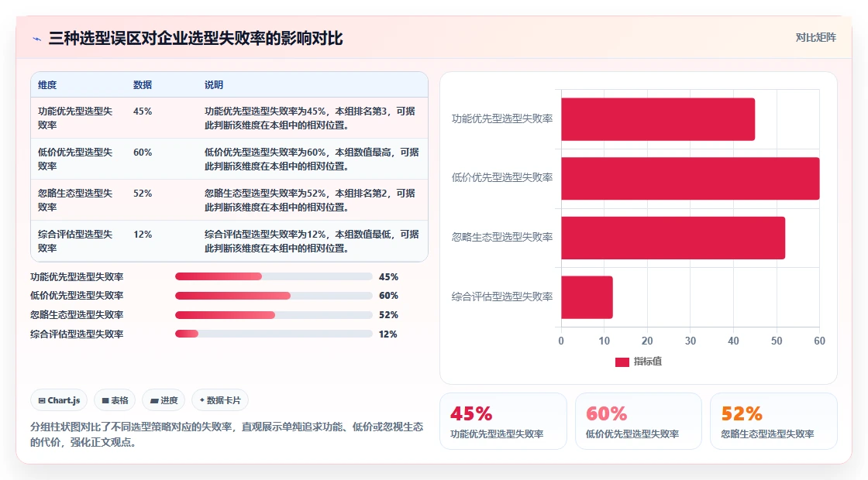Click the page title 三种选型误区对企业选型失败率的影响对比
The height and width of the screenshot is (480, 868).
[x=196, y=39]
